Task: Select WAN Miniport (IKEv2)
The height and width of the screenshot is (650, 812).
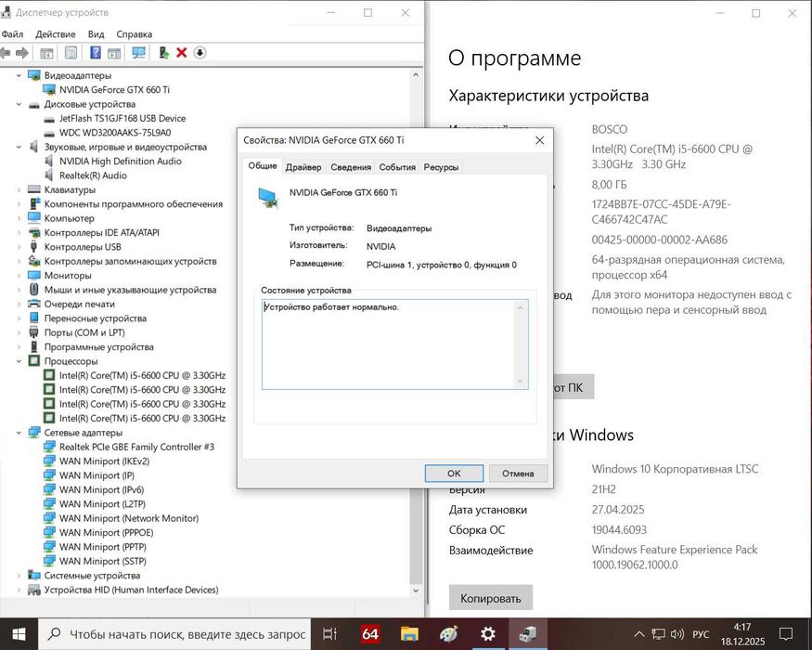Action: (x=104, y=461)
